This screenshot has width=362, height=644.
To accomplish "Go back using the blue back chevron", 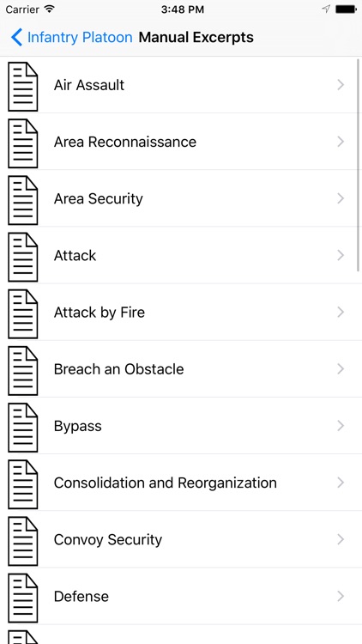I will point(16,38).
